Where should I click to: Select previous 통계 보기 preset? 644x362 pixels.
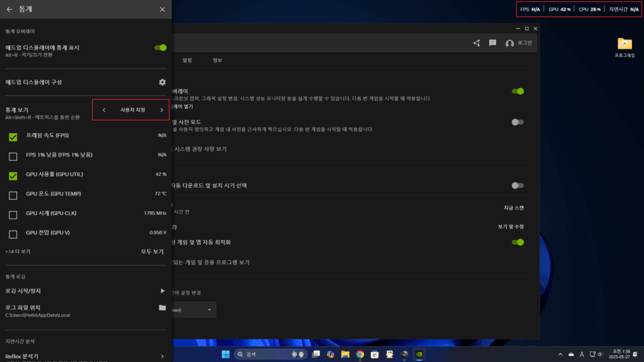(104, 110)
